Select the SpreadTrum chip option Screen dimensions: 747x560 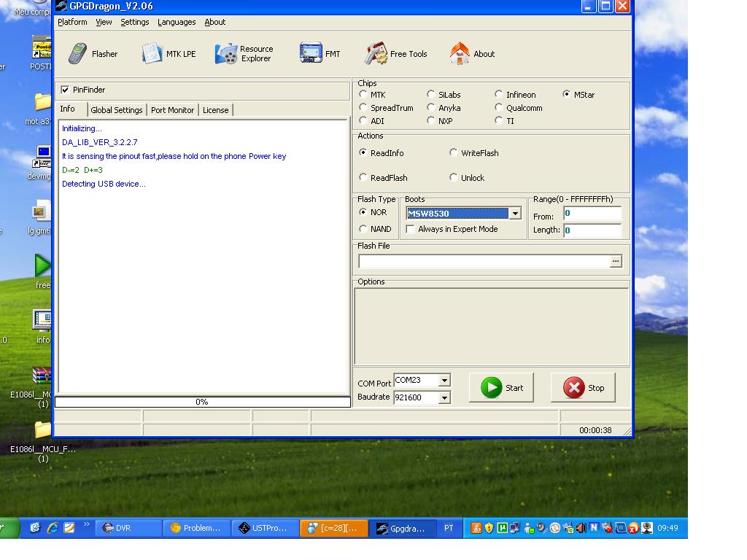(x=363, y=108)
